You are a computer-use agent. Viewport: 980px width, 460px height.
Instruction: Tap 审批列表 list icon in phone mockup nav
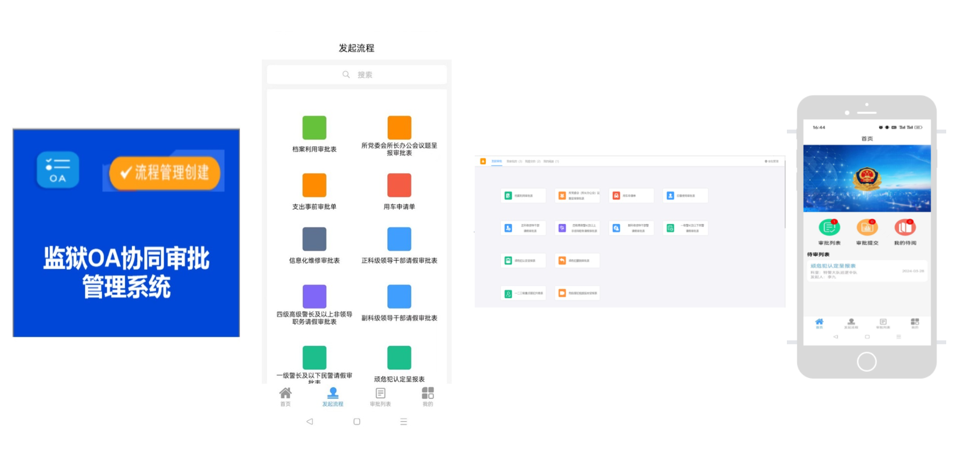tap(883, 323)
